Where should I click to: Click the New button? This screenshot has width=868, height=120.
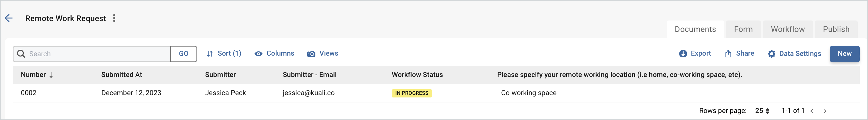844,54
